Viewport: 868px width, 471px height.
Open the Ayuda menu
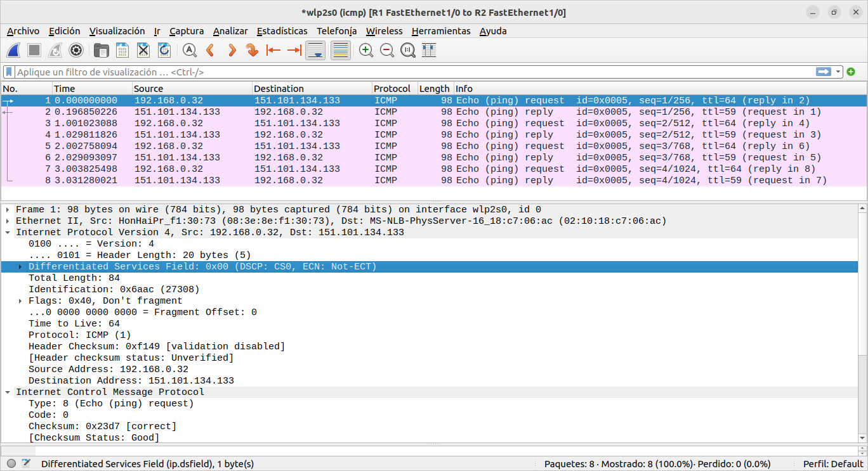(493, 31)
